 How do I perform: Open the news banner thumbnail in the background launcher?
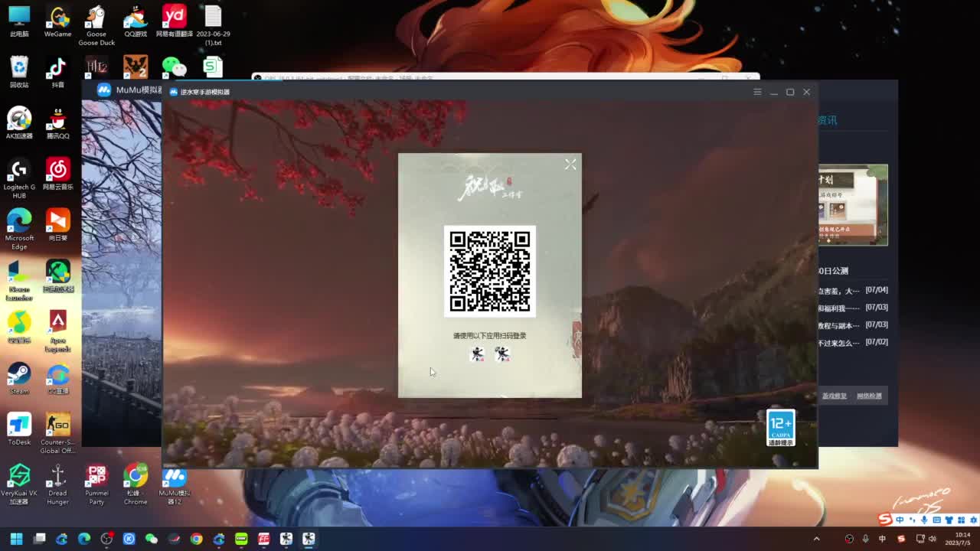853,205
